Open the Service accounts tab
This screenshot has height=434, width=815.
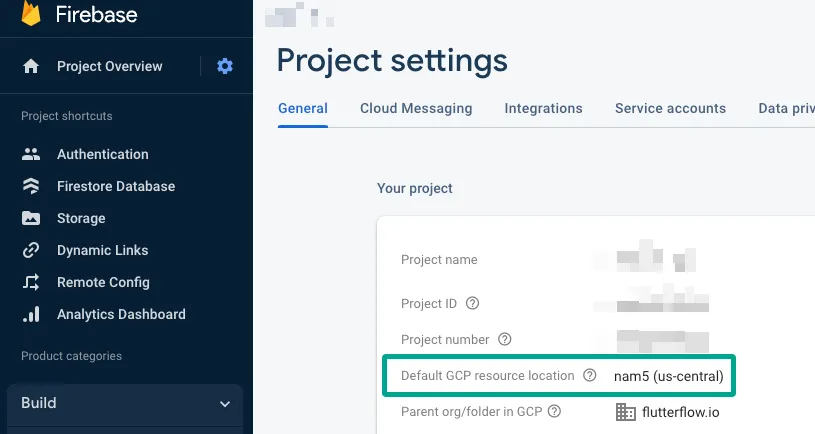(x=671, y=108)
